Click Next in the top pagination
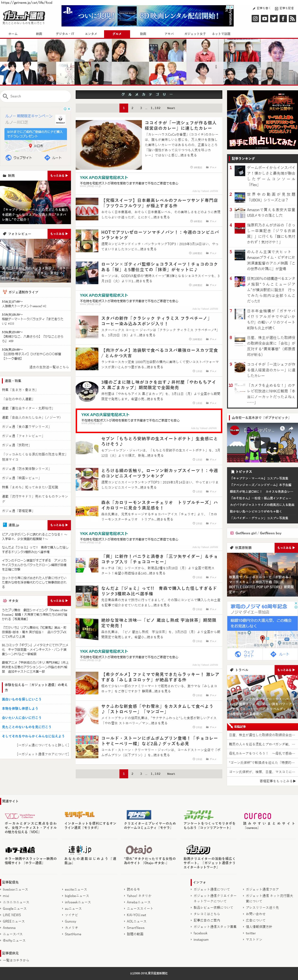This screenshot has width=298, height=980. (x=171, y=108)
